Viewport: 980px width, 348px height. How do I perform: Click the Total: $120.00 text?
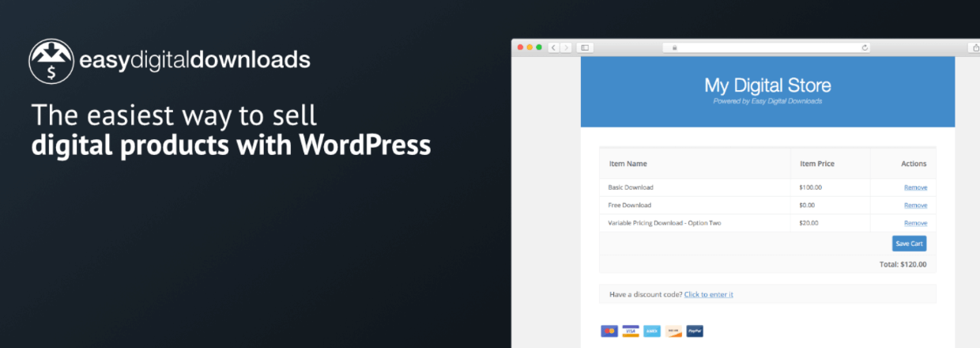click(x=903, y=264)
